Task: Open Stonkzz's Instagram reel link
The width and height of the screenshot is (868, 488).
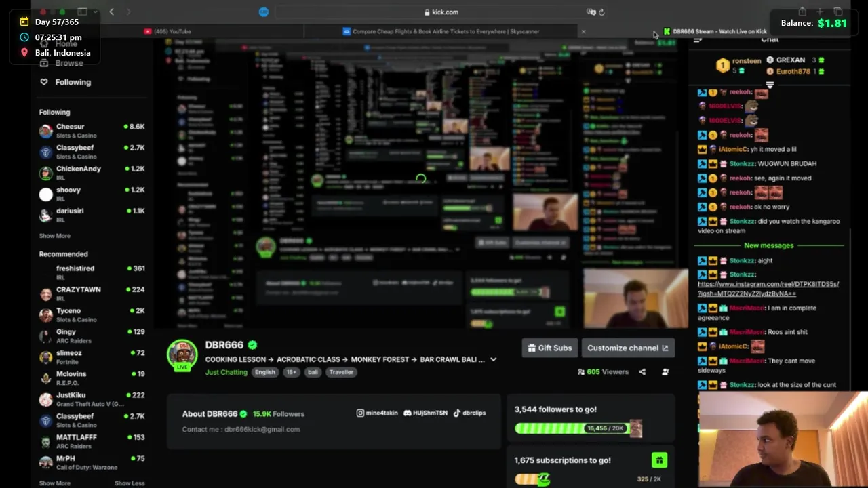Action: (768, 289)
